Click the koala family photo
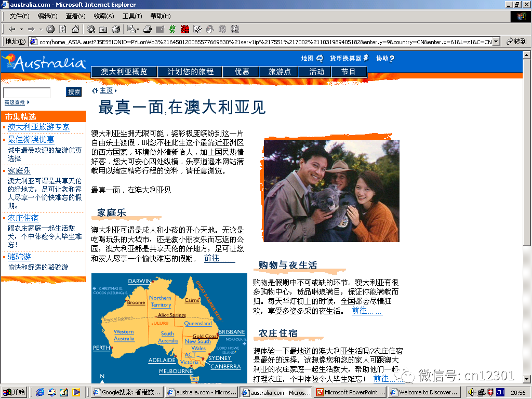 coord(331,191)
